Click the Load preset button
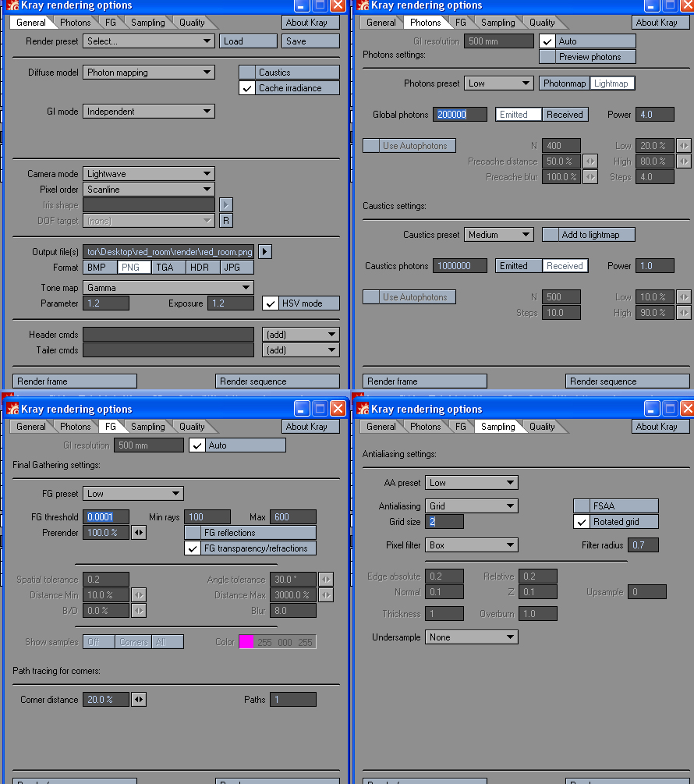 248,41
